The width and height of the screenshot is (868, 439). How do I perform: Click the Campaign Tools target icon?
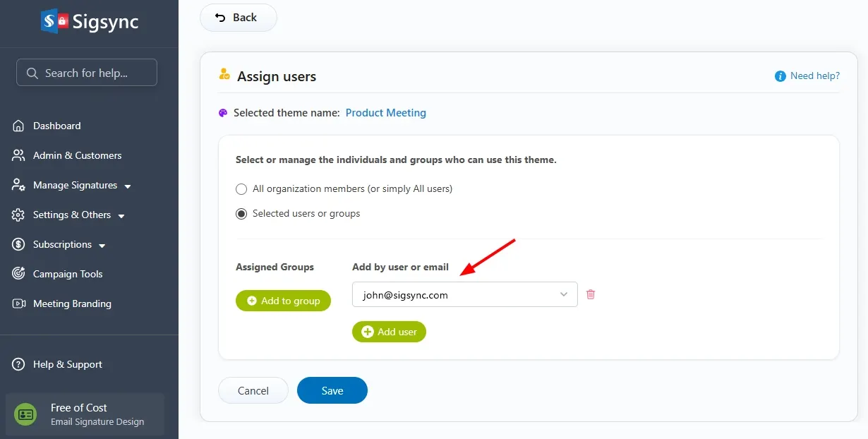[19, 274]
